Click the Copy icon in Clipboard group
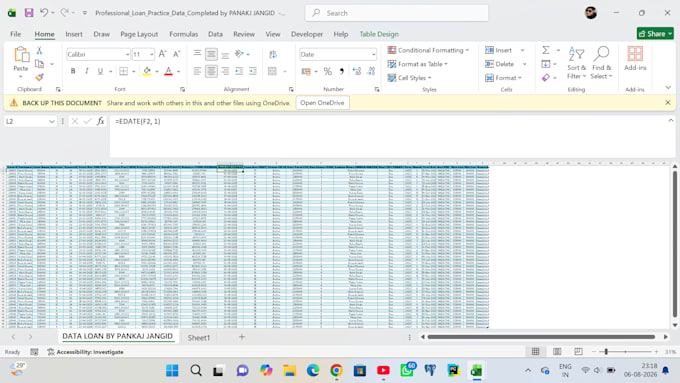680x383 pixels. click(39, 64)
